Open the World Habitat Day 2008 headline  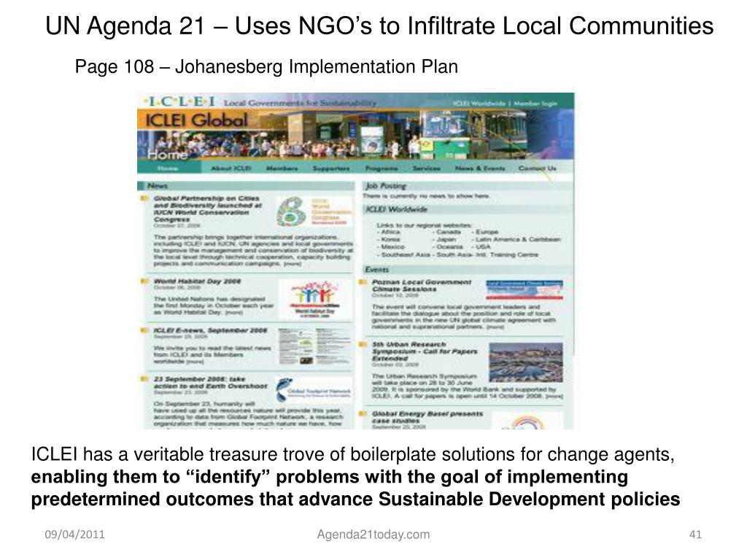tap(197, 281)
